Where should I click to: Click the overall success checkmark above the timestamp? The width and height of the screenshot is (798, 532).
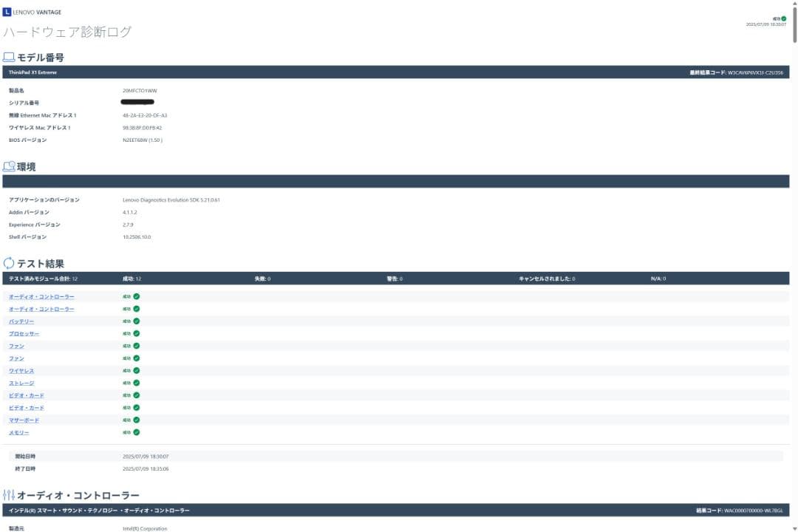[x=783, y=18]
